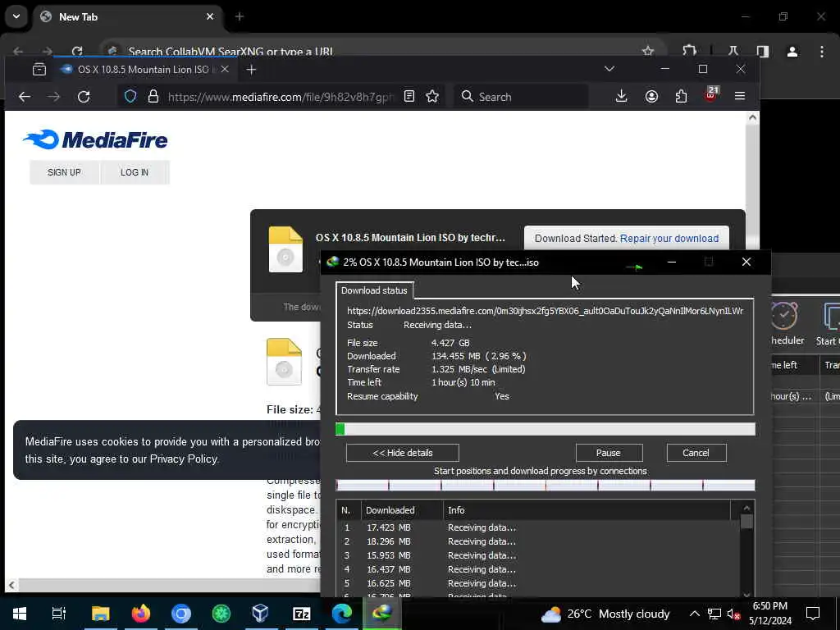Open the Chrome three-dot menu
840x630 pixels.
coord(822,52)
